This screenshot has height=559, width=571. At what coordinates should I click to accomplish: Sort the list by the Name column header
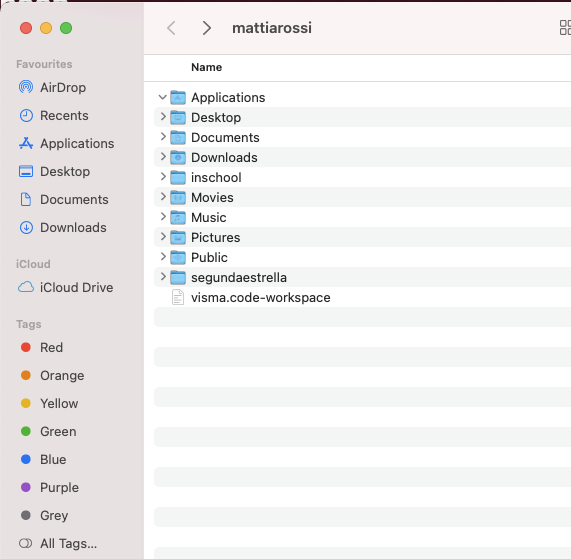206,67
